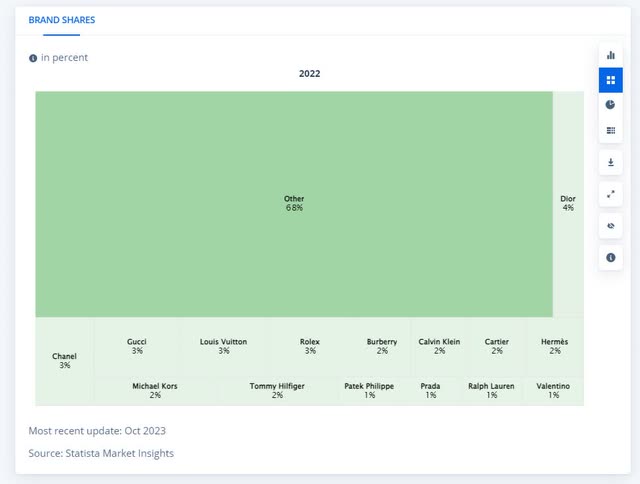Click the Calvin Klein 2% tile
This screenshot has width=640, height=484.
click(x=440, y=347)
